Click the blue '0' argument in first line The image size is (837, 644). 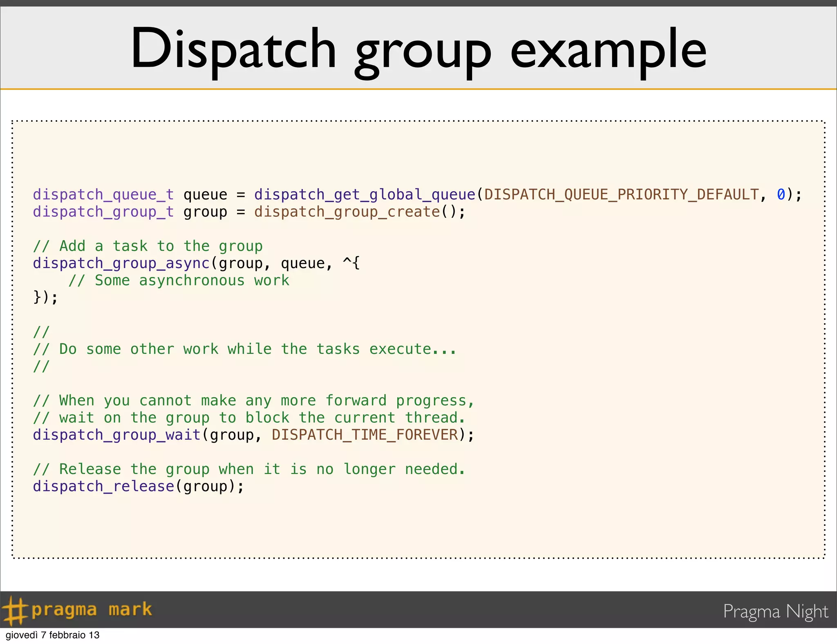[781, 195]
